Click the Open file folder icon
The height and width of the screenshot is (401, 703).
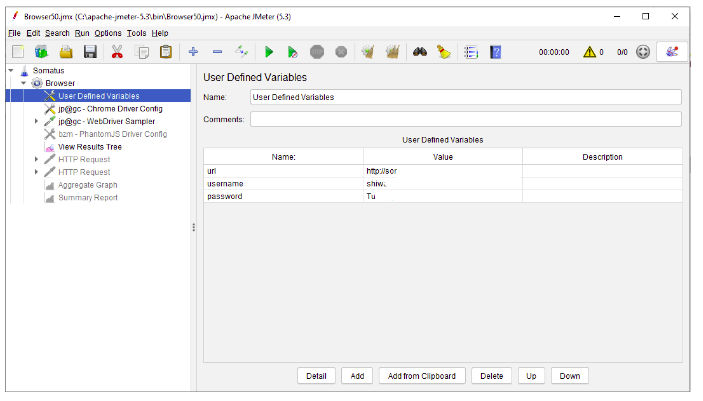66,52
